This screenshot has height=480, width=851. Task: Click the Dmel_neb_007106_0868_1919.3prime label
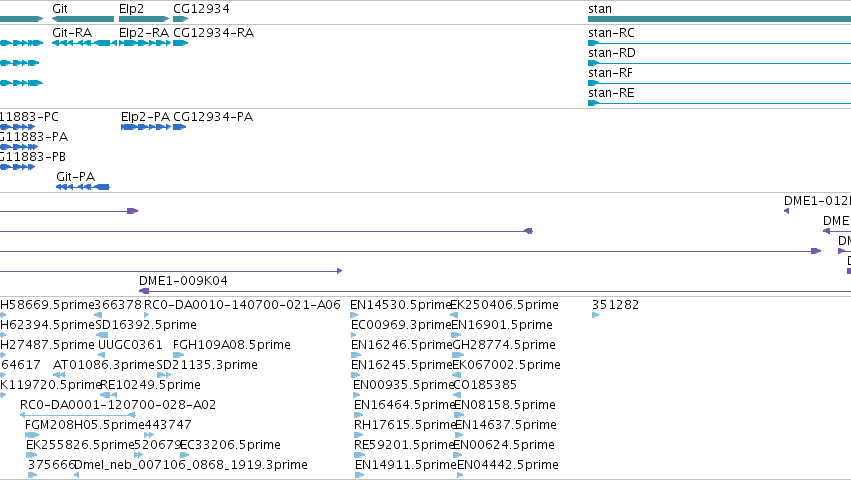tap(190, 465)
